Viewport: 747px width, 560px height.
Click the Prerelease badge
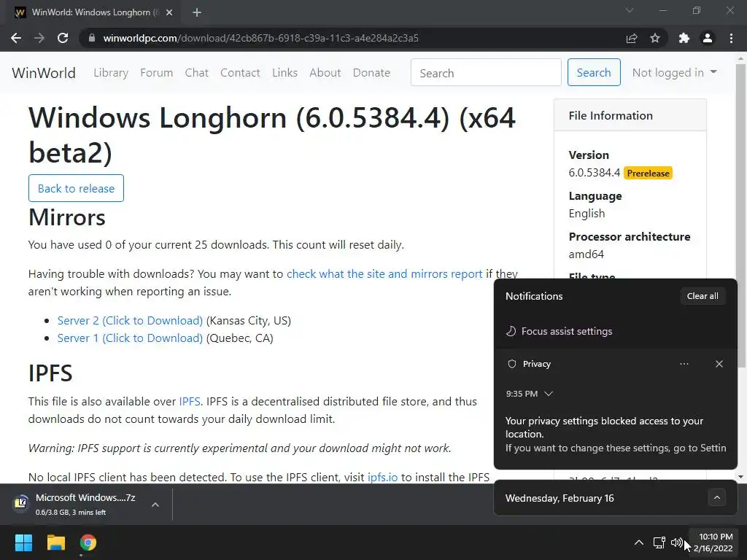pos(648,174)
